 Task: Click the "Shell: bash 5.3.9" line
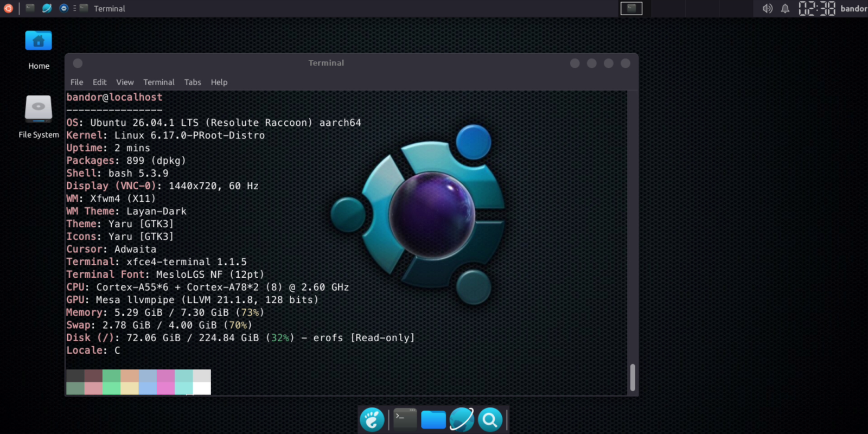click(x=117, y=173)
